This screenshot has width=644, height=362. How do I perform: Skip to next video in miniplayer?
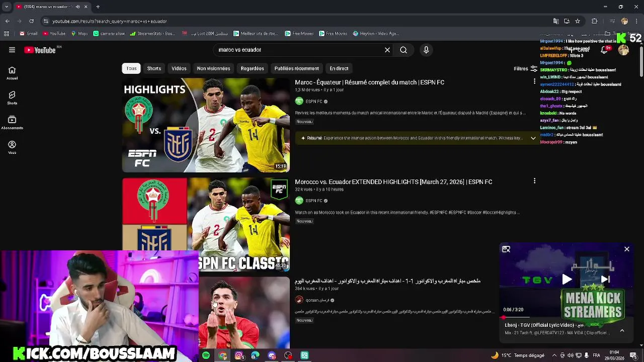605,280
